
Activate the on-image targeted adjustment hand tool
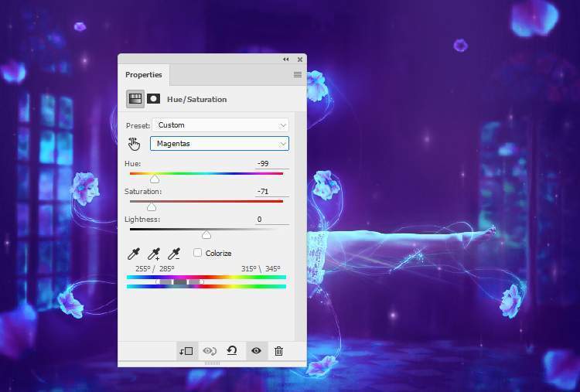[x=134, y=144]
